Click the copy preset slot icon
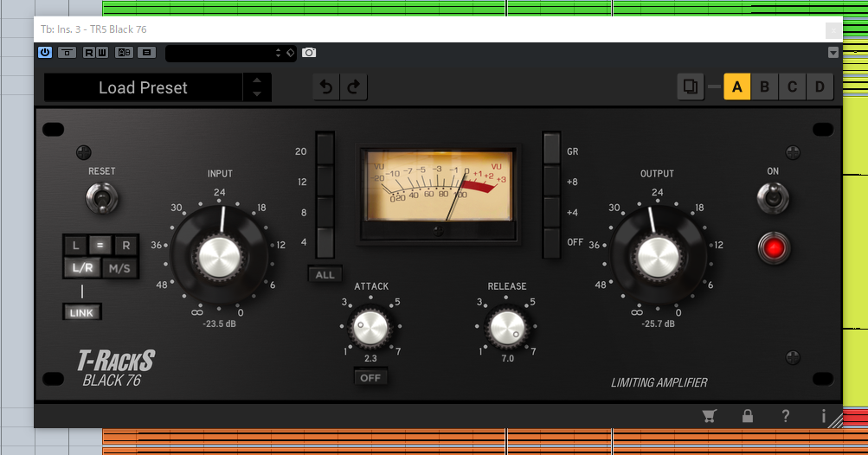The image size is (868, 455). tap(690, 87)
